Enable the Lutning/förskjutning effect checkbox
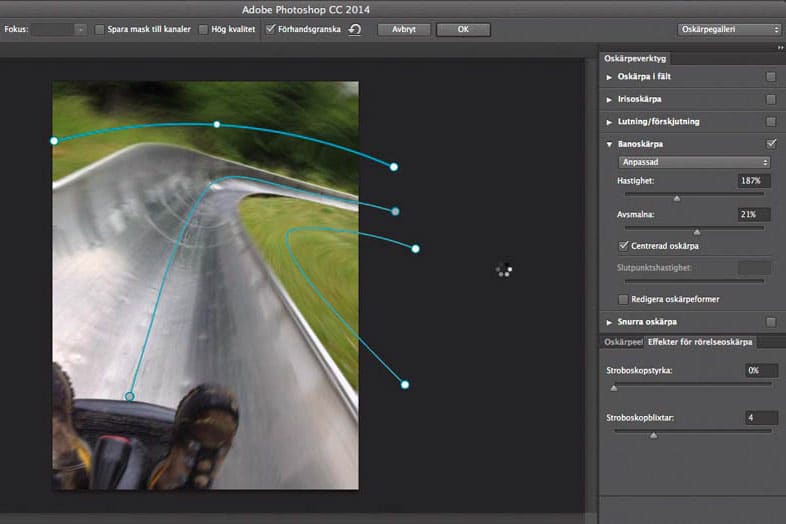Image resolution: width=786 pixels, height=524 pixels. pyautogui.click(x=770, y=122)
